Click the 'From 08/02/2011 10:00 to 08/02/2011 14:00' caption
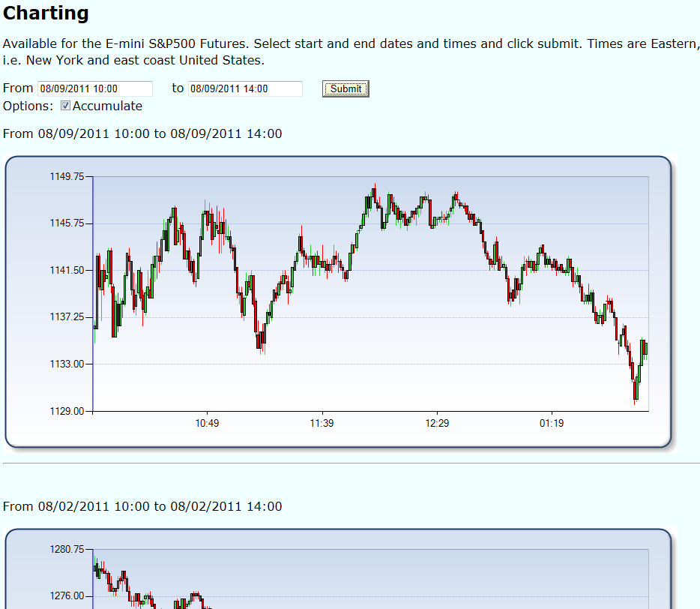The image size is (700, 609). [x=142, y=506]
